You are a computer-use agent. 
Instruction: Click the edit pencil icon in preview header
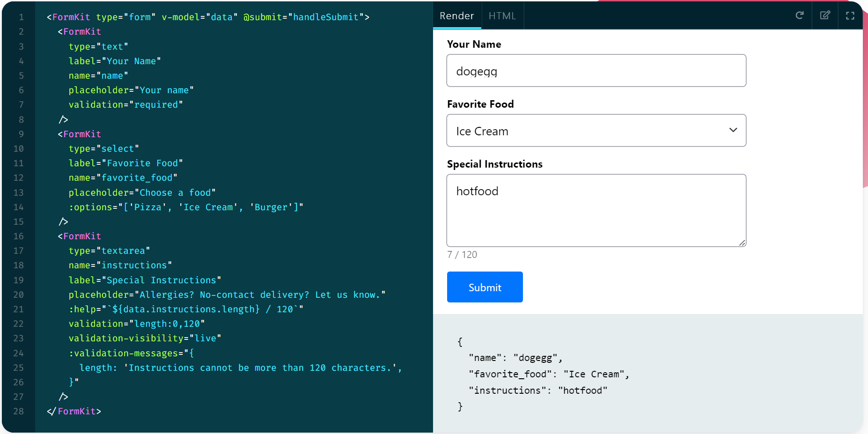point(825,15)
